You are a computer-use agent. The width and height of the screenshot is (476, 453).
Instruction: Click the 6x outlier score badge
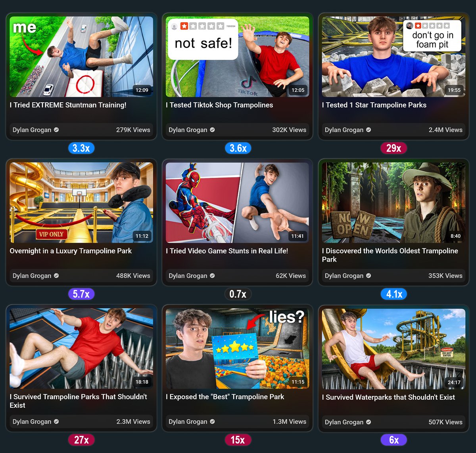pos(394,440)
